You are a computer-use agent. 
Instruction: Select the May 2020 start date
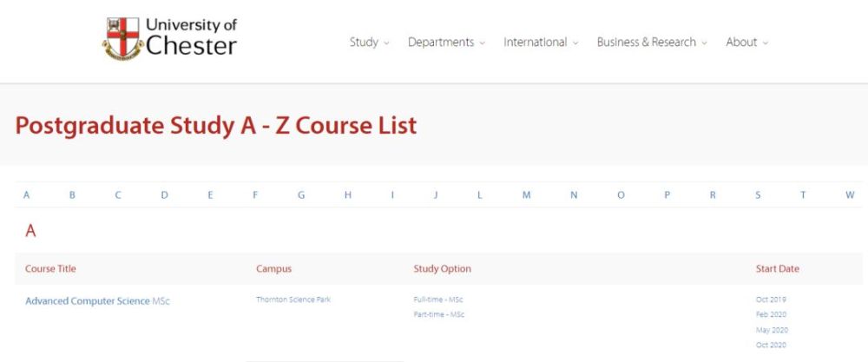pos(771,330)
